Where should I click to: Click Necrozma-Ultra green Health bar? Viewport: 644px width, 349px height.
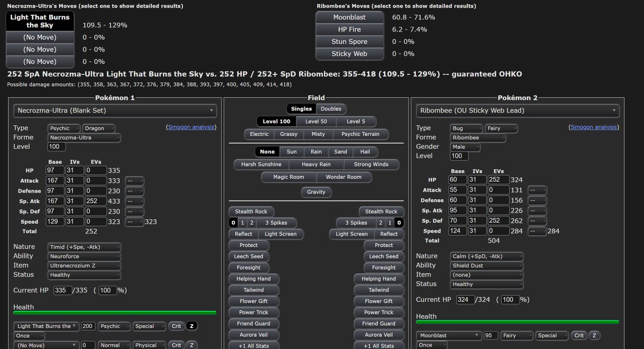point(115,312)
